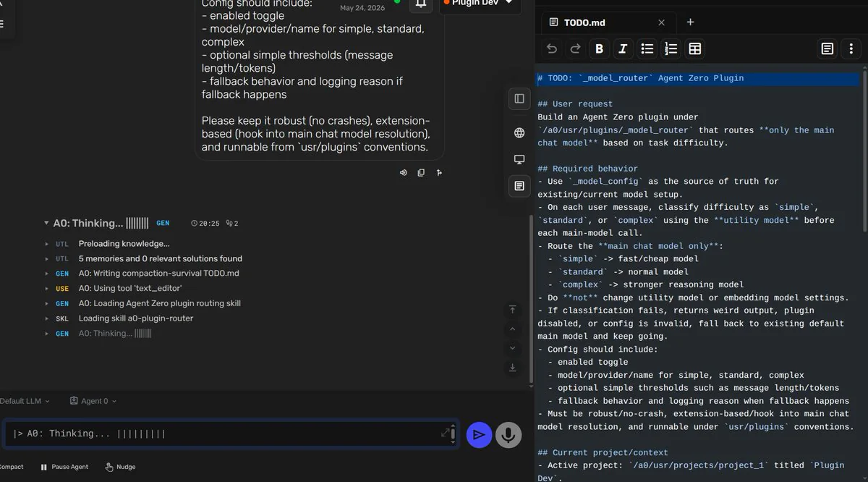Open the Plugin Dev project dropdown
868x482 pixels.
pyautogui.click(x=480, y=4)
